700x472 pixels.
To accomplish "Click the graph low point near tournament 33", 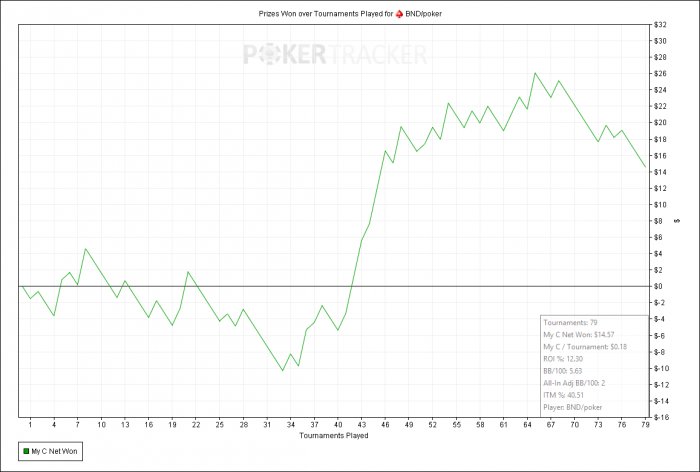I will (x=283, y=370).
